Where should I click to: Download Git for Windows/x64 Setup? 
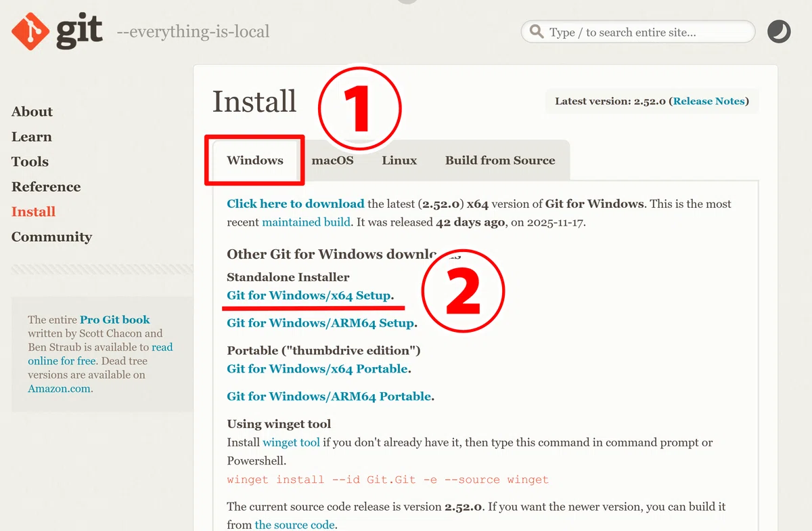309,295
